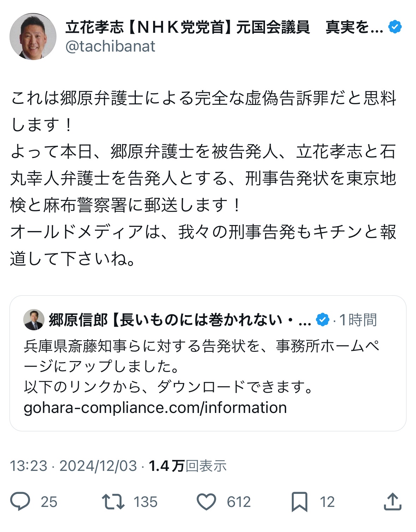The image size is (416, 532).
Task: Tap the retweet arrows icon
Action: [x=113, y=502]
